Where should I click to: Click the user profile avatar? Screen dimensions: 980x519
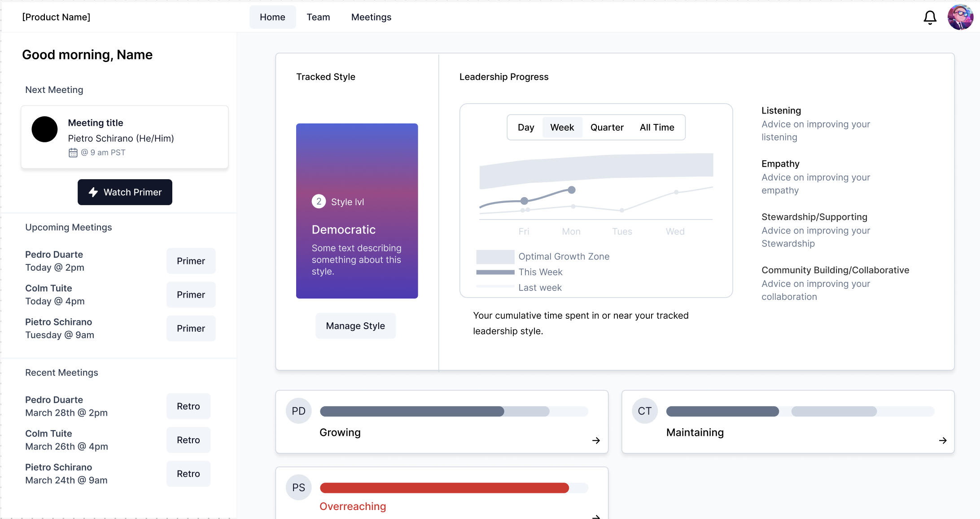click(x=960, y=18)
